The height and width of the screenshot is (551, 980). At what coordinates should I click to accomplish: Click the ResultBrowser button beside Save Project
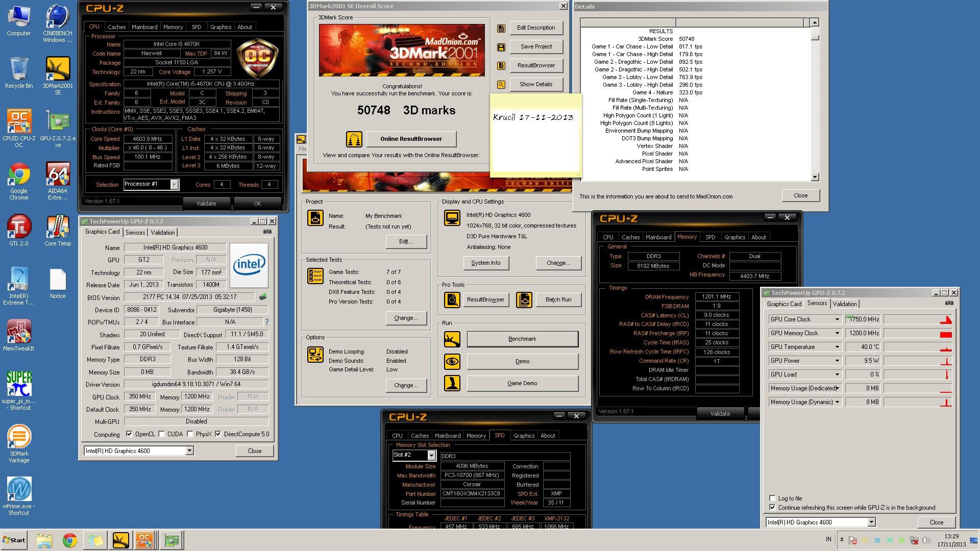pyautogui.click(x=536, y=66)
